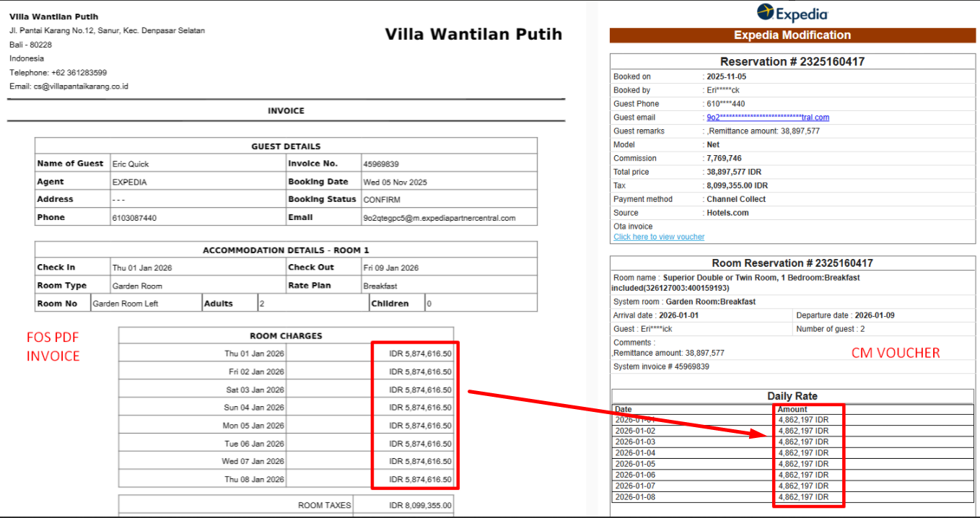Select the large 'Villa Wantilan Putih' title
The height and width of the screenshot is (518, 980).
(x=473, y=35)
